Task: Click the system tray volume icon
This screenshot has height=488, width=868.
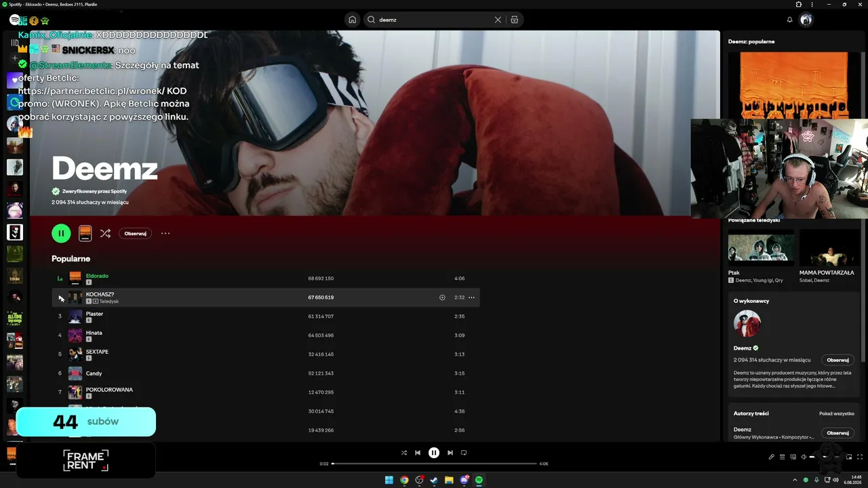Action: 835,480
